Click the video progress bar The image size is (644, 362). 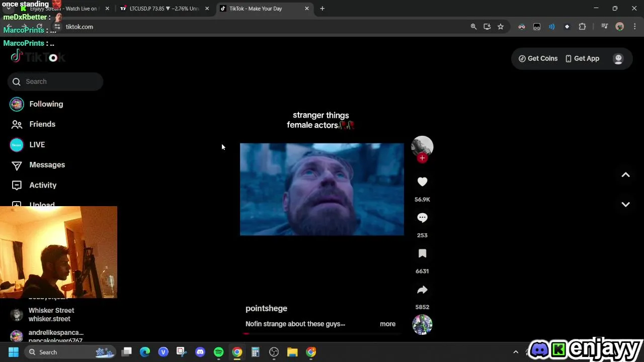[322, 333]
